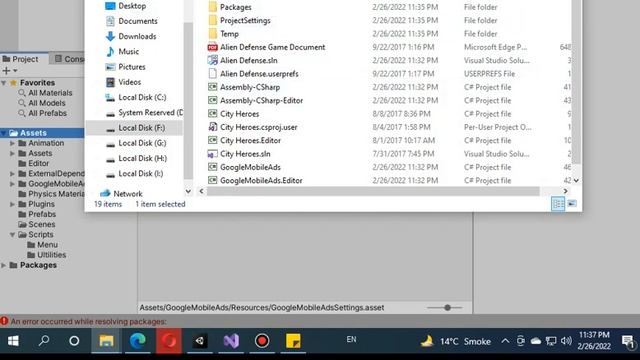The width and height of the screenshot is (640, 360).
Task: Switch to large thumbnails view layout
Action: pyautogui.click(x=572, y=204)
